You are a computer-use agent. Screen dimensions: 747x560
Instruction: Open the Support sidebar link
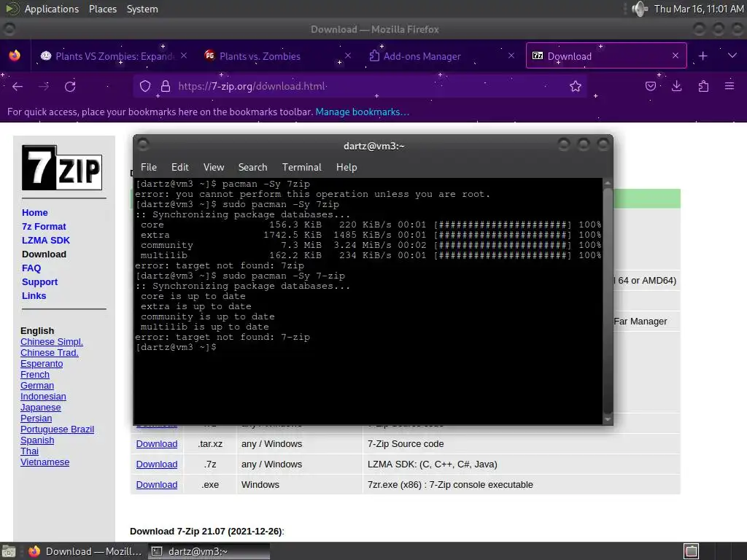[x=39, y=281]
